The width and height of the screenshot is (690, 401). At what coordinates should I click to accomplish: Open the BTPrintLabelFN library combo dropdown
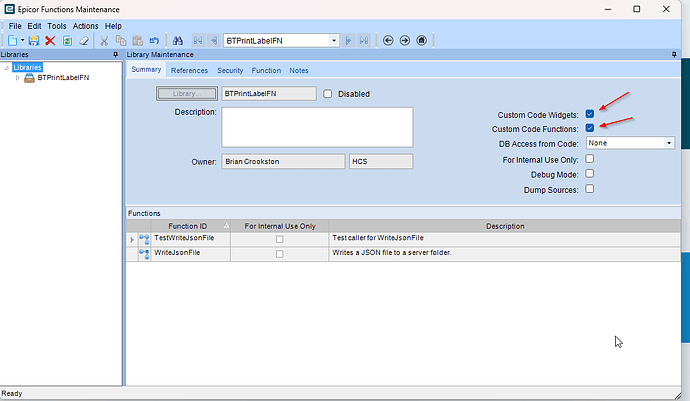334,40
